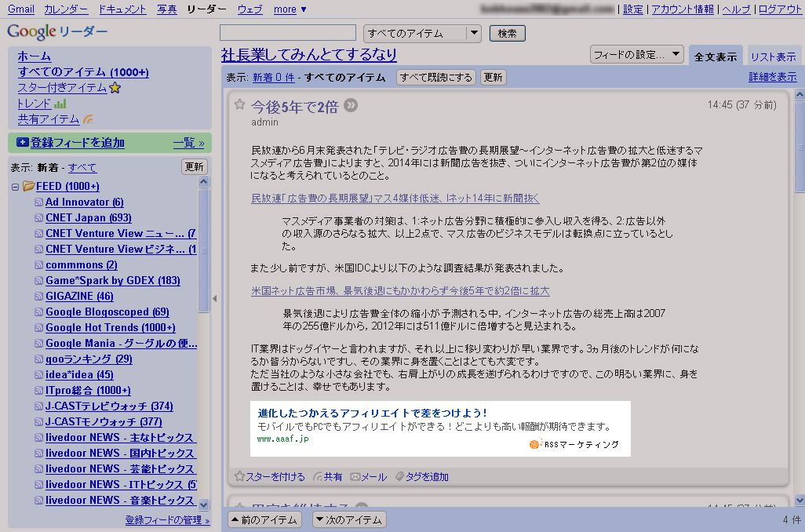Image resolution: width=805 pixels, height=532 pixels.
Task: Click タグを追加 tag action
Action: pos(421,477)
